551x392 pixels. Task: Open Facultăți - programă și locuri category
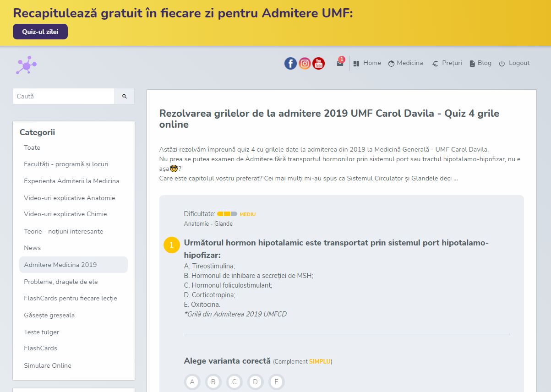pos(66,164)
